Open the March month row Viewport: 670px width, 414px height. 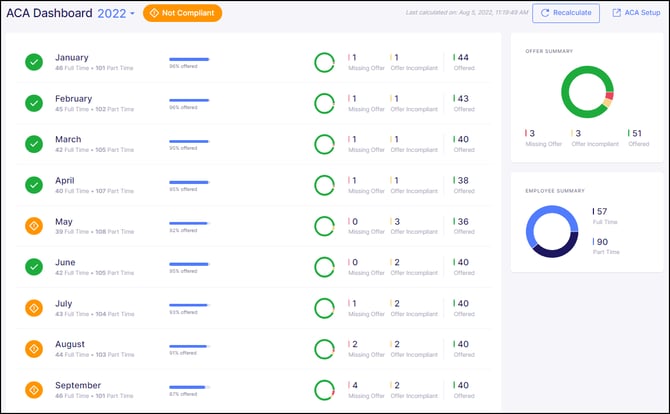(x=253, y=144)
